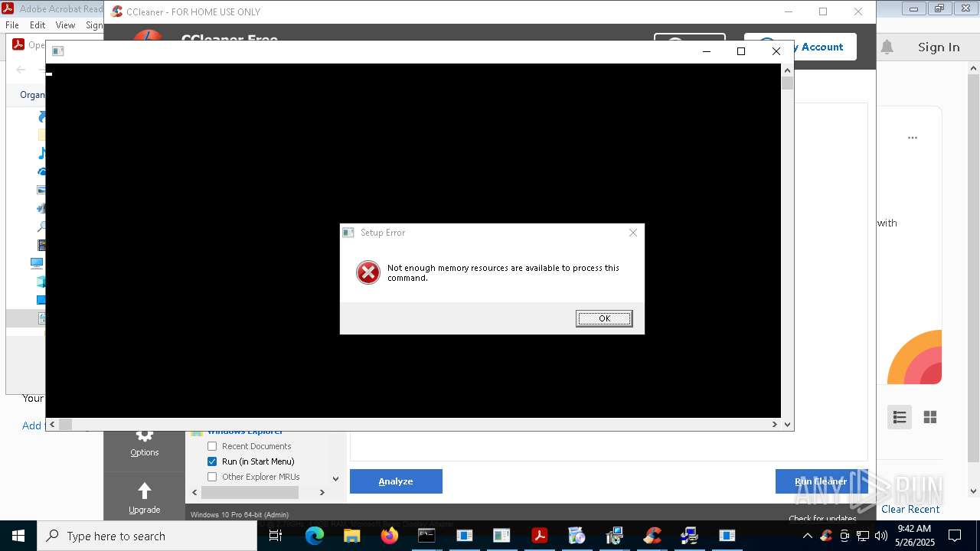Open File Explorer from taskbar
This screenshot has height=551, width=980.
pos(352,536)
